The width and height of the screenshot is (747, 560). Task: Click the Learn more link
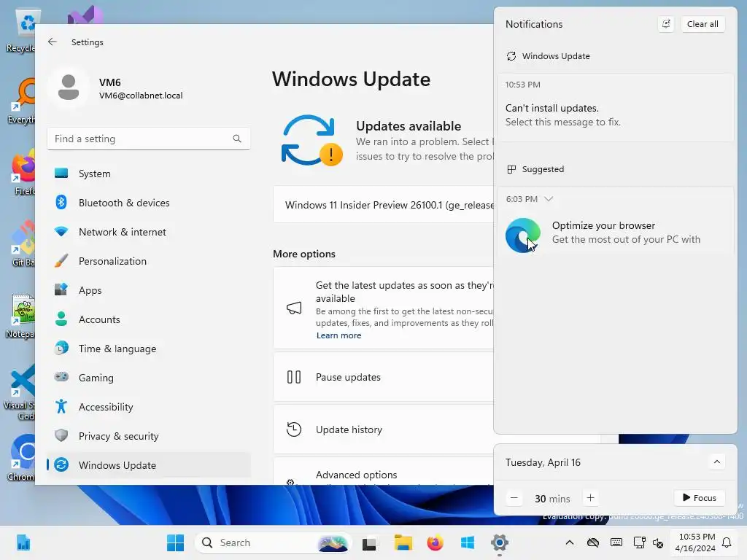coord(338,335)
